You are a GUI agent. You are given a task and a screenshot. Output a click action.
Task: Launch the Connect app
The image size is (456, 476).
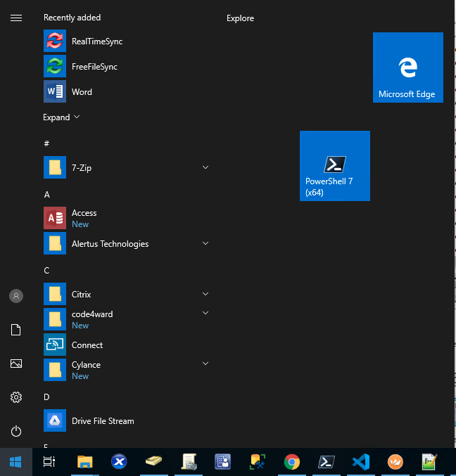[x=126, y=345]
